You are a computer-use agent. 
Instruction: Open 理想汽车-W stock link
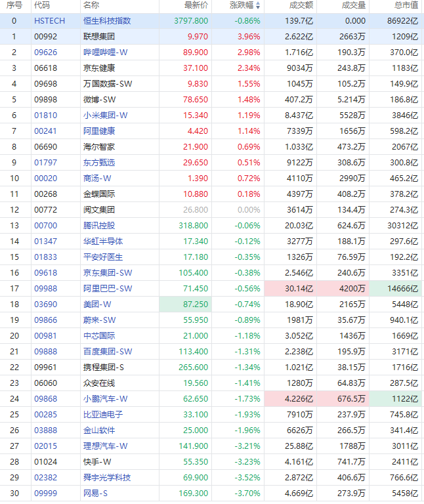(x=106, y=446)
